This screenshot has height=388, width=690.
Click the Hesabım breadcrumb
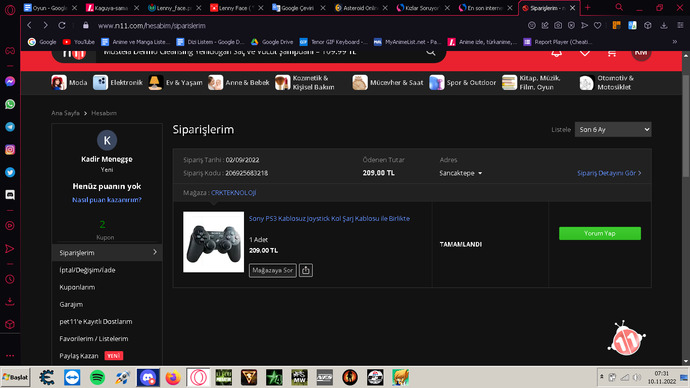tap(104, 113)
